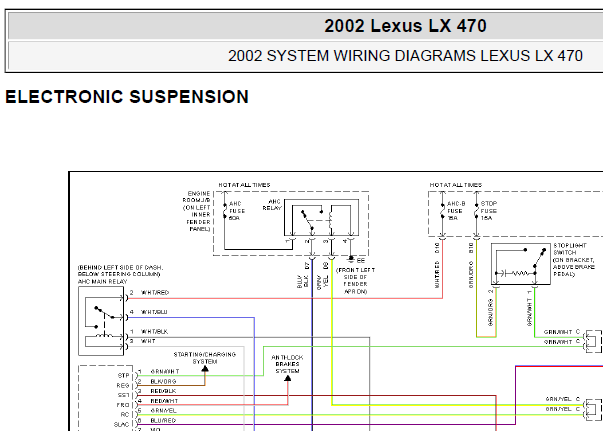Click "HOT AT ALL TIMES" above AHC fuse
Viewport: 603px width, 431px height.
tap(244, 185)
